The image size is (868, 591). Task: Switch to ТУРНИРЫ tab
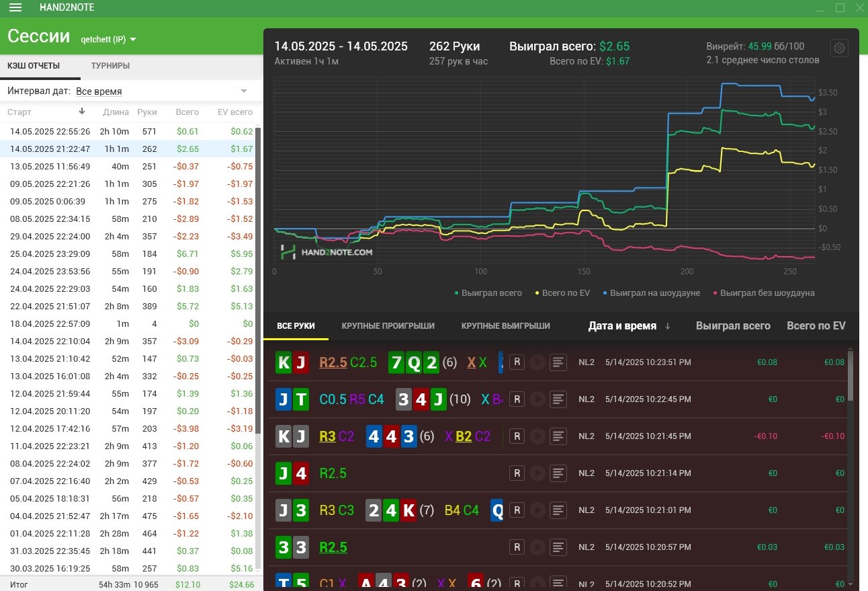[110, 66]
